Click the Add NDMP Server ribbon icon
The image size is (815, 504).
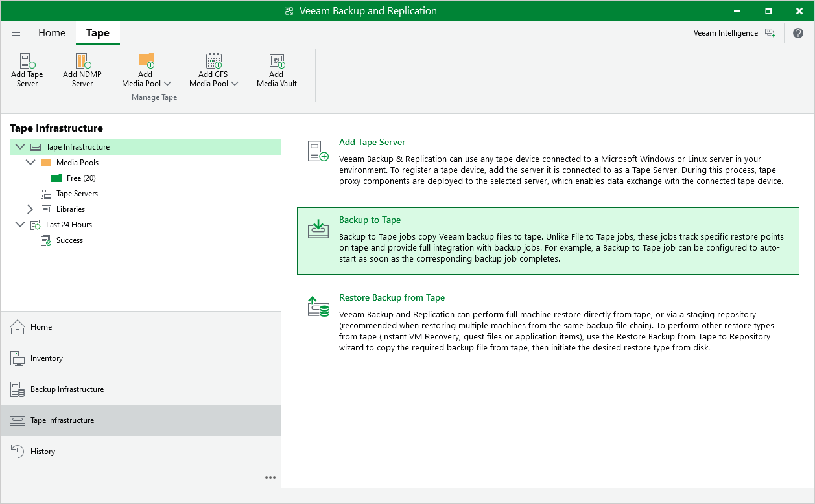83,61
